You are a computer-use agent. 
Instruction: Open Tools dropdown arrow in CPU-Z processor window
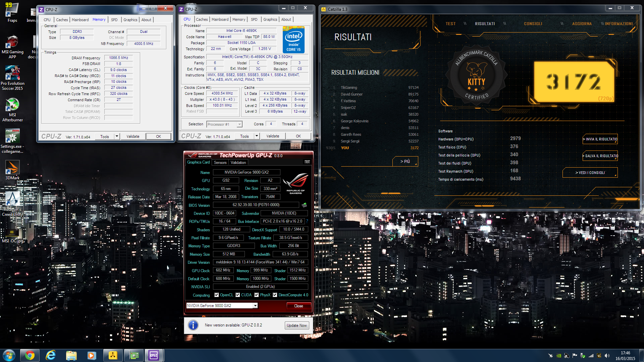pyautogui.click(x=257, y=136)
